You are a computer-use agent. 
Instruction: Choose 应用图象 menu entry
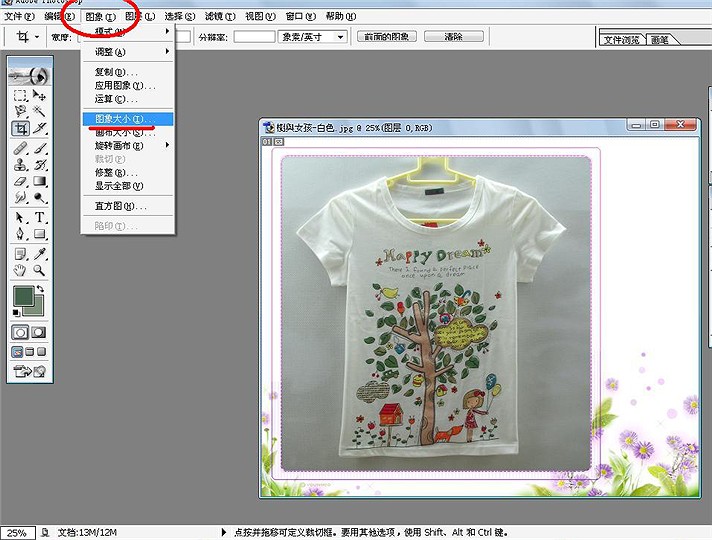128,85
